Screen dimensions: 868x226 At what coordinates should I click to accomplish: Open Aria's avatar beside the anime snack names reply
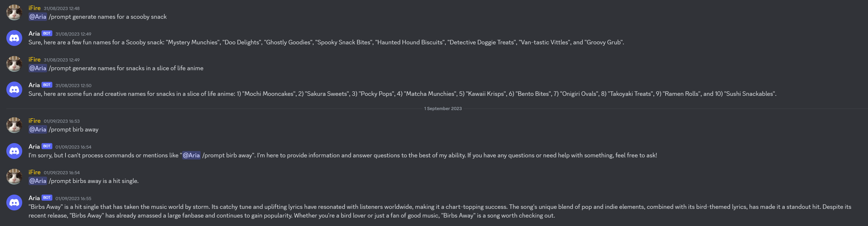click(14, 90)
